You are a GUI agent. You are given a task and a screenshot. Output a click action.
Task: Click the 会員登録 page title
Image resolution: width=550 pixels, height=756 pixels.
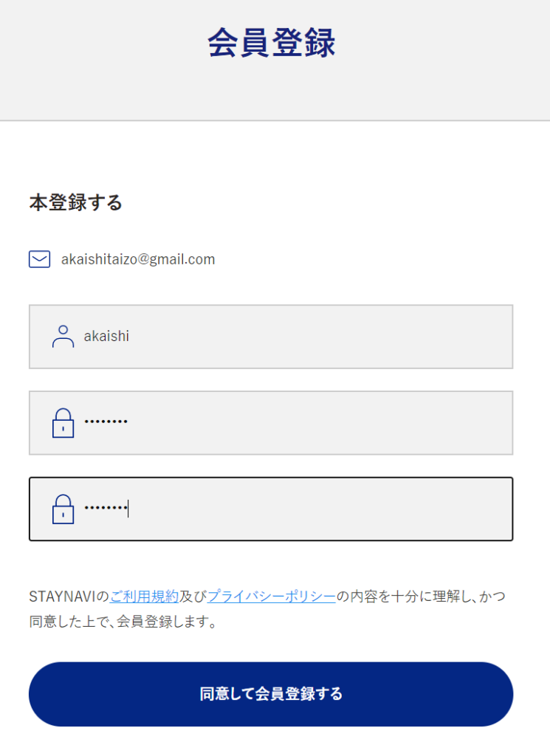tap(271, 43)
